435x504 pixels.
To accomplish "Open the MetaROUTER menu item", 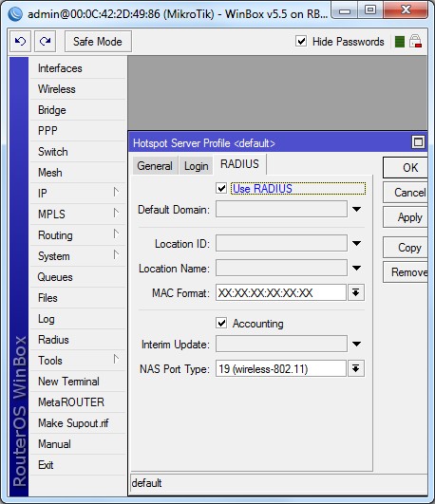I will click(78, 402).
